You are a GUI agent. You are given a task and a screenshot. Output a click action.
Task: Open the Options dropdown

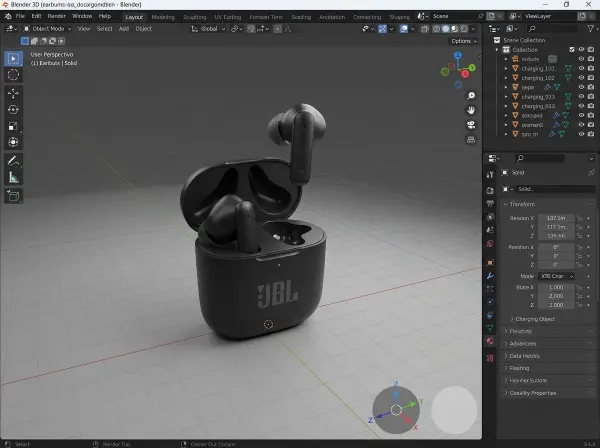click(464, 41)
